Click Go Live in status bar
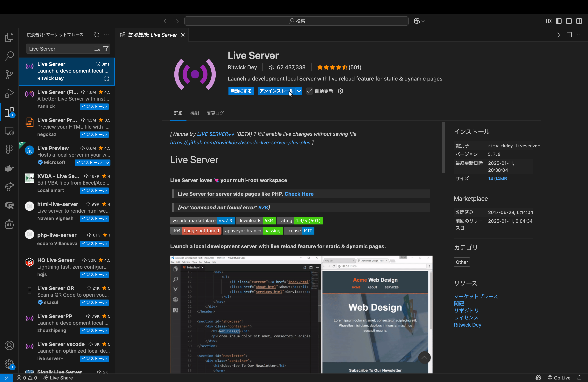This screenshot has height=382, width=588. pos(559,378)
